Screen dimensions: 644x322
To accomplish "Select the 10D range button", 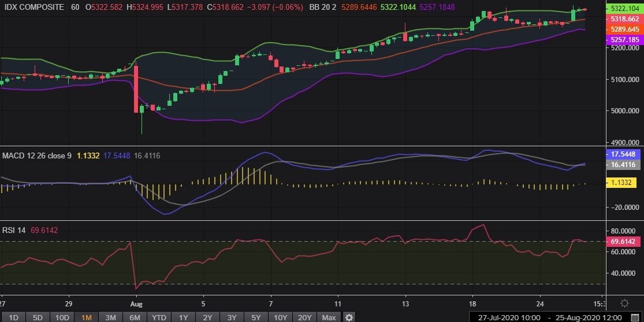I will tap(62, 317).
